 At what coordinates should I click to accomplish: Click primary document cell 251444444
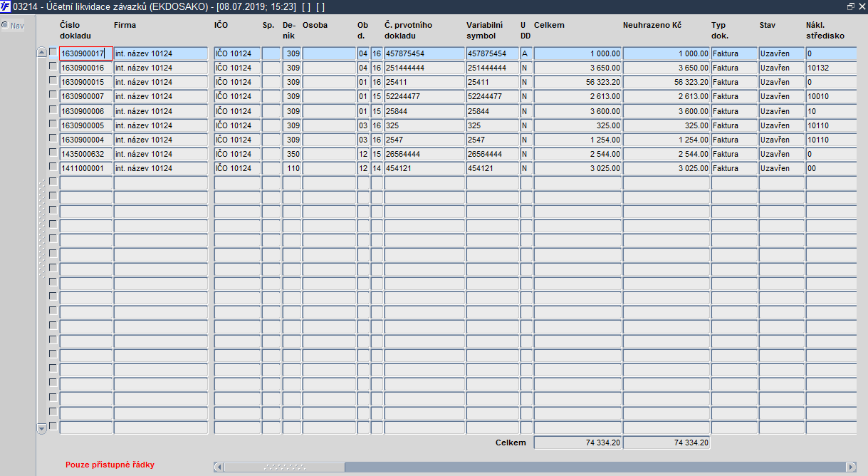(424, 68)
